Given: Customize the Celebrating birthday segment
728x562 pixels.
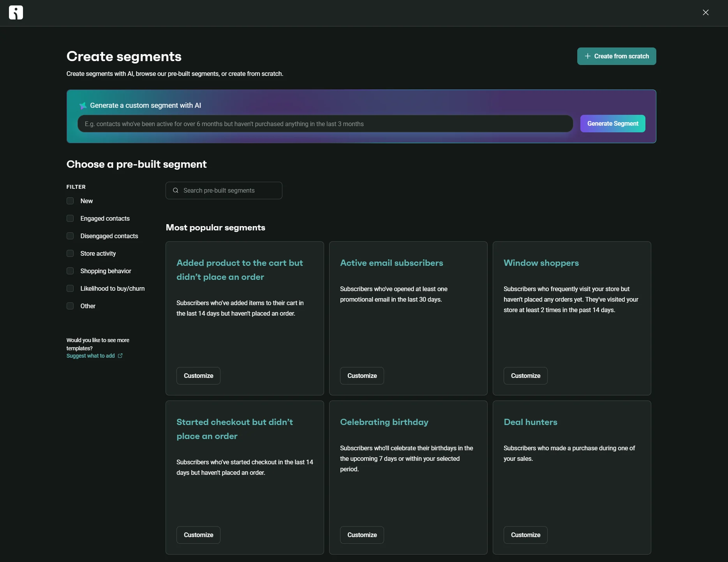Looking at the screenshot, I should (362, 535).
